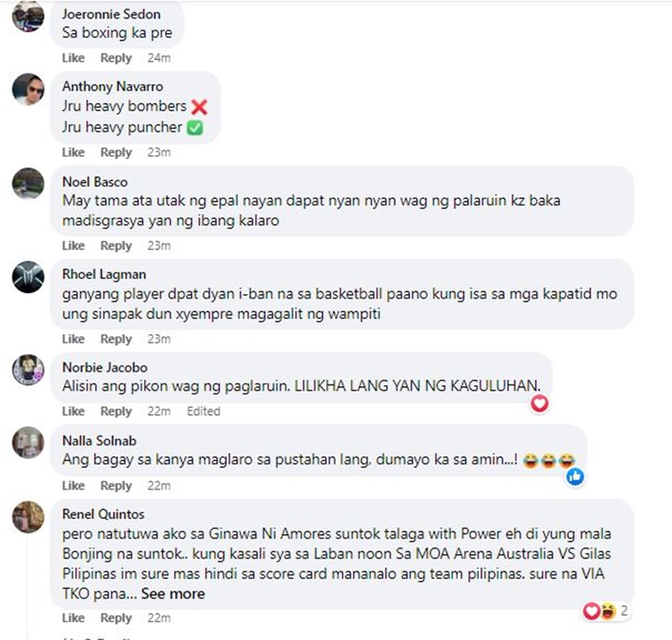Open reactions count on Renel Quintos's comment
Viewport: 672px width, 640px height.
tap(606, 610)
